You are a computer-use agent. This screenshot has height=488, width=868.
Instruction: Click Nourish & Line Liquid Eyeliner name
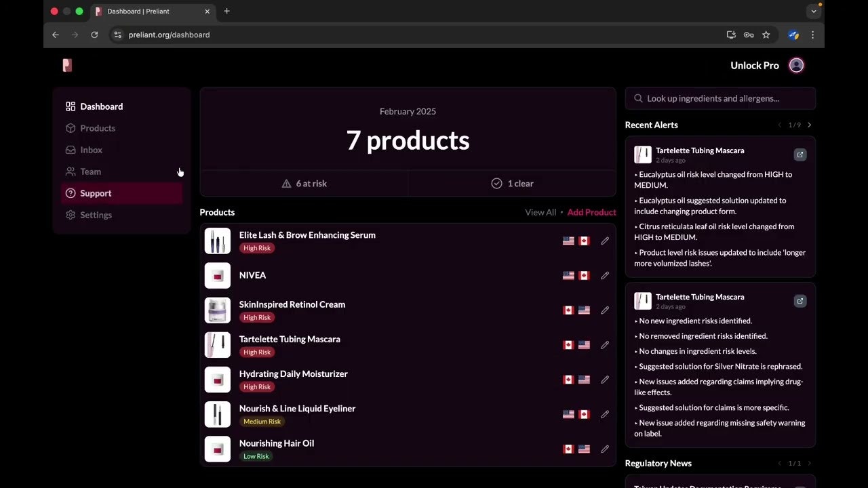pyautogui.click(x=297, y=409)
